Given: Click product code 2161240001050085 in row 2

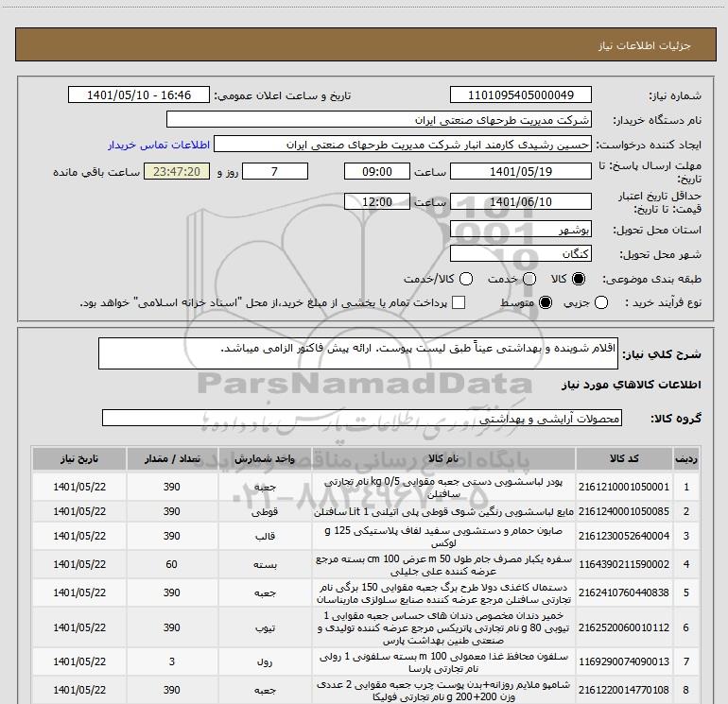Looking at the screenshot, I should pos(624,511).
